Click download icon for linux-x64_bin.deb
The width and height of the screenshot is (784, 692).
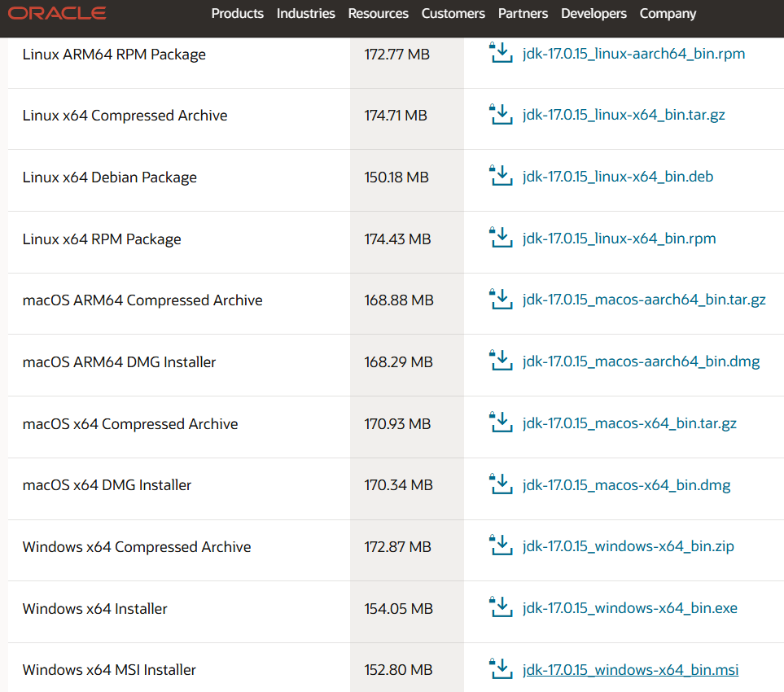tap(501, 176)
